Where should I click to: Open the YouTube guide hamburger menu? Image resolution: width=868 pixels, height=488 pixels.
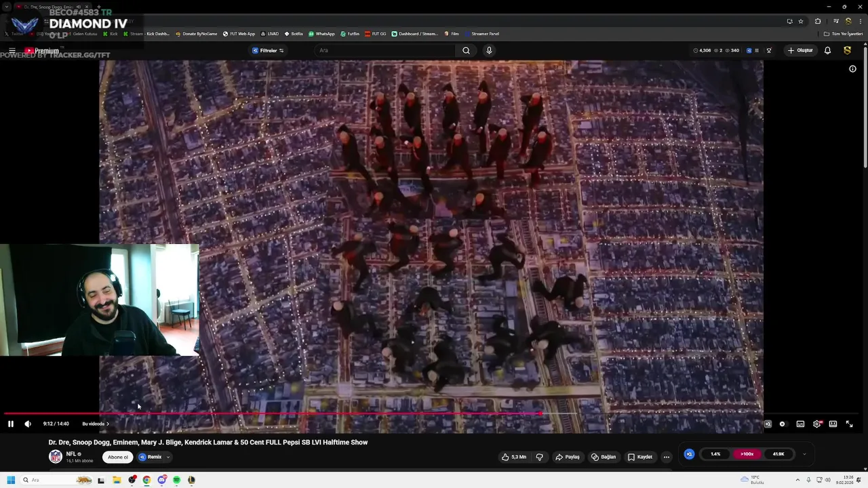click(x=12, y=51)
